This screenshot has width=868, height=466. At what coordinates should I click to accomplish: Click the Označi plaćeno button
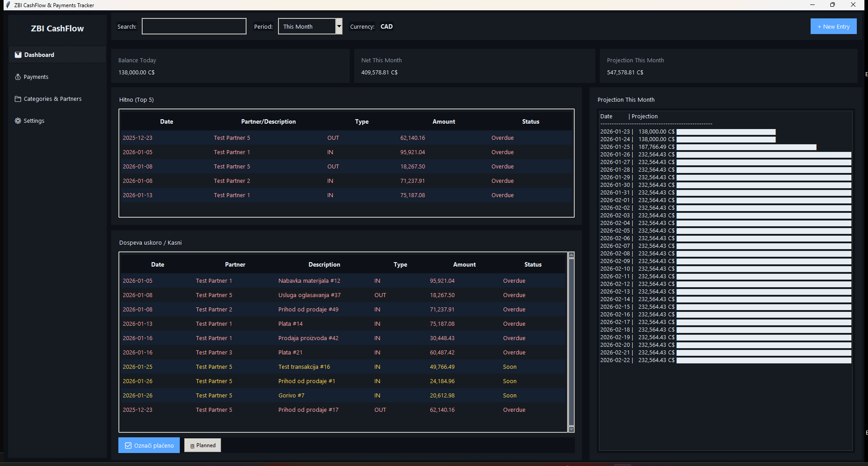pyautogui.click(x=149, y=445)
